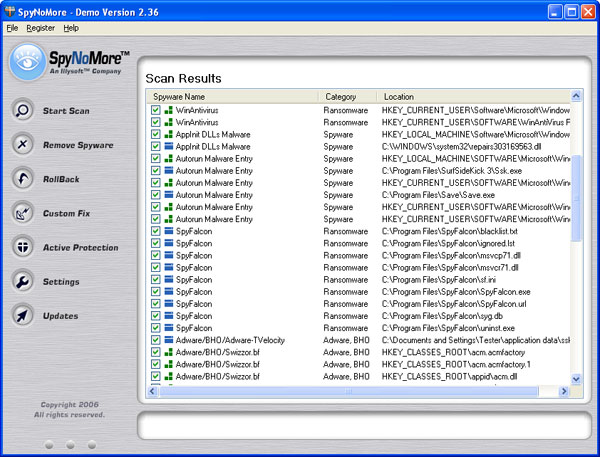600x457 pixels.
Task: Click the Remove Spyware label
Action: click(78, 145)
